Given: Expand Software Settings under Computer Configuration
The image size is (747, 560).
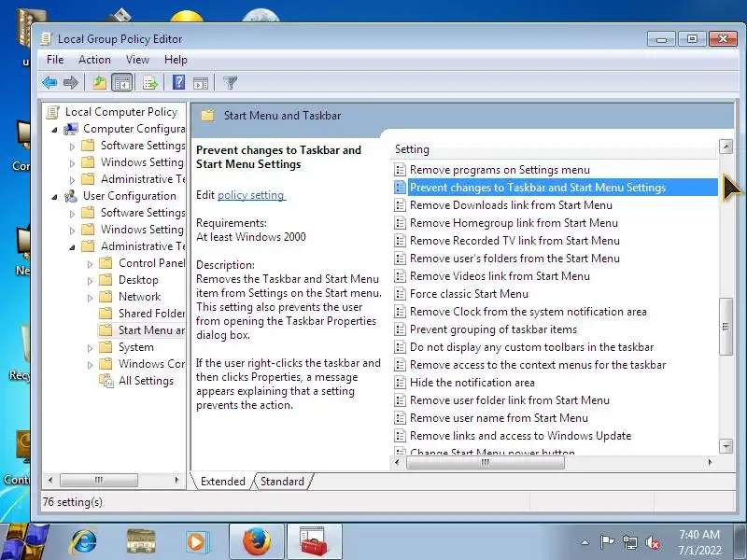Looking at the screenshot, I should pos(73,147).
